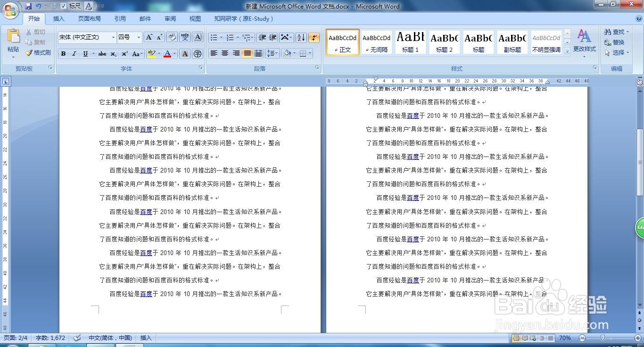Toggle bold formatting with the B icon
The image size is (644, 347).
pos(63,53)
